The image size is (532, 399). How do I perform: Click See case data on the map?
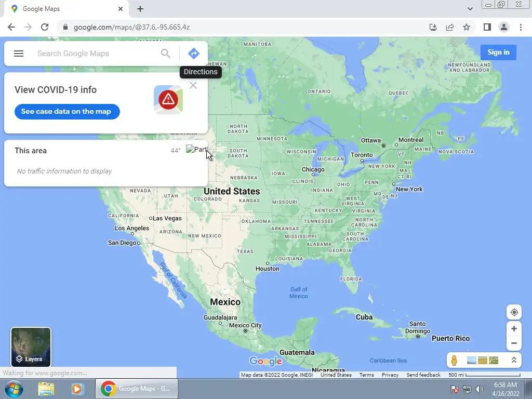[67, 112]
